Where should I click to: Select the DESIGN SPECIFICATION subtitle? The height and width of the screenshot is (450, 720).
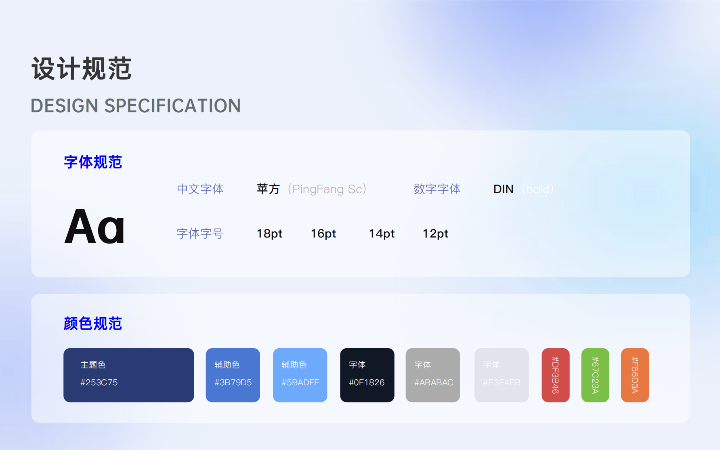coord(136,106)
